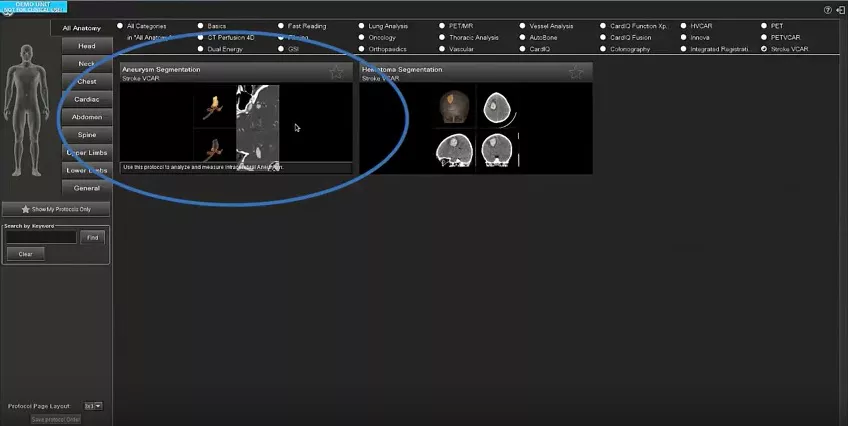Click the Clear search button
848x426 pixels.
pyautogui.click(x=25, y=254)
